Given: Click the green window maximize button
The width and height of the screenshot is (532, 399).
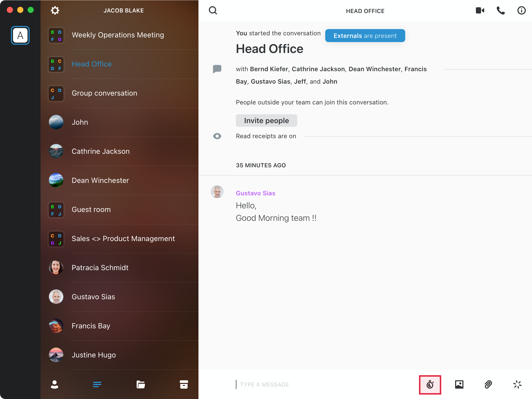Looking at the screenshot, I should (31, 10).
